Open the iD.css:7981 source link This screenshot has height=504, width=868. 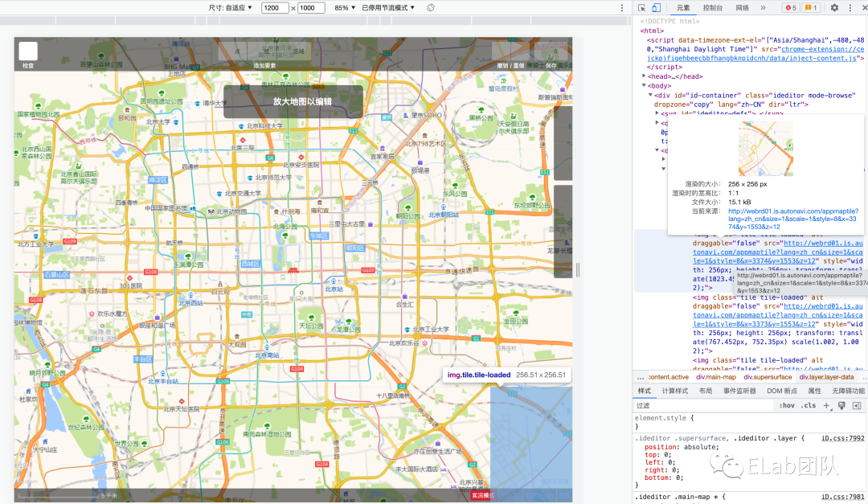click(x=842, y=497)
